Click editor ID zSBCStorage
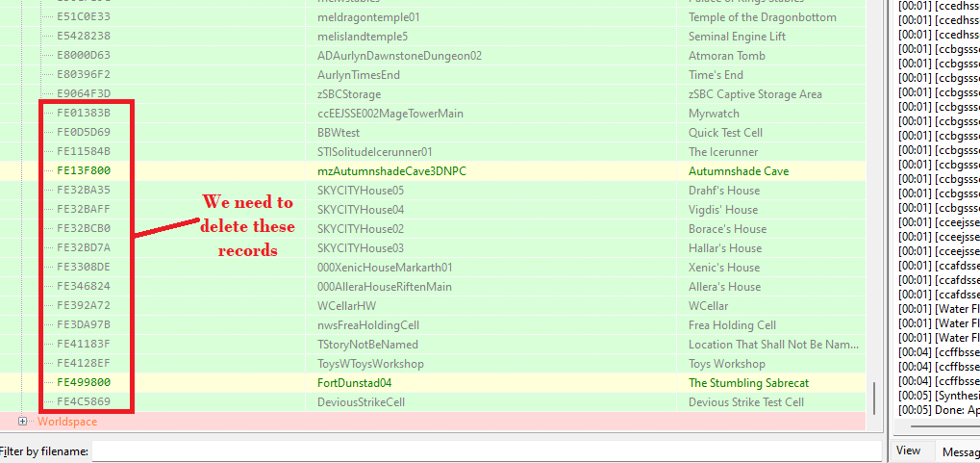Viewport: 980px width, 463px height. click(349, 94)
